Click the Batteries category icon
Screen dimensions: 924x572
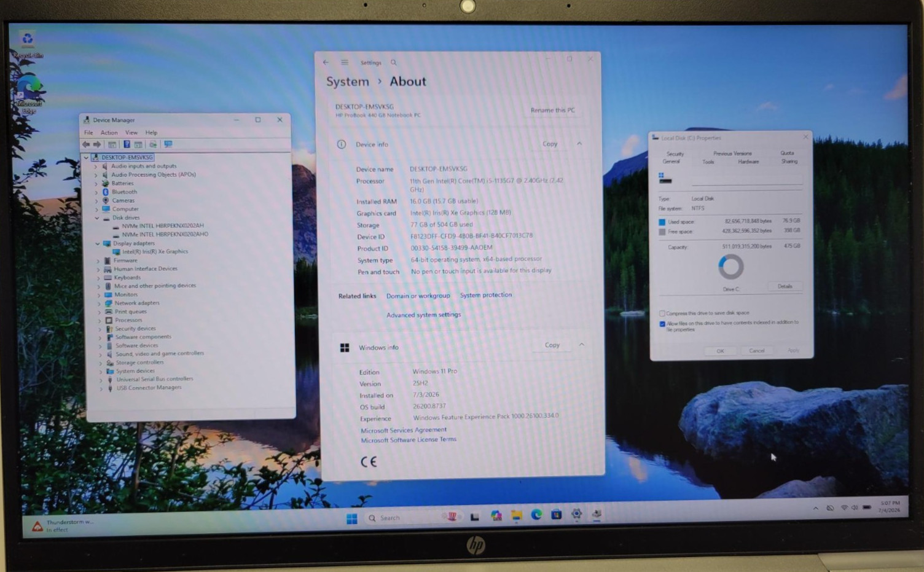tap(106, 183)
